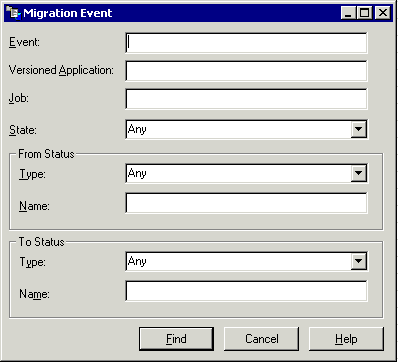398x362 pixels.
Task: Click the Migration Event title text
Action: [68, 13]
